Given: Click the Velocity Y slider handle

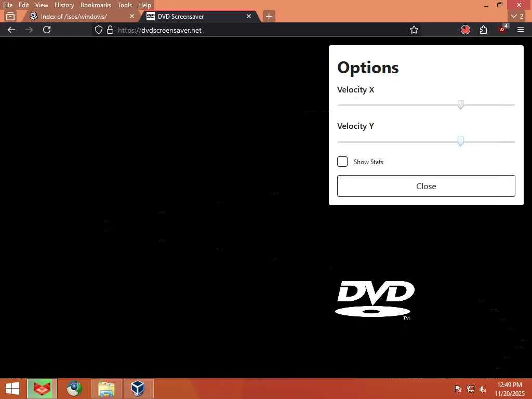Looking at the screenshot, I should [x=460, y=141].
